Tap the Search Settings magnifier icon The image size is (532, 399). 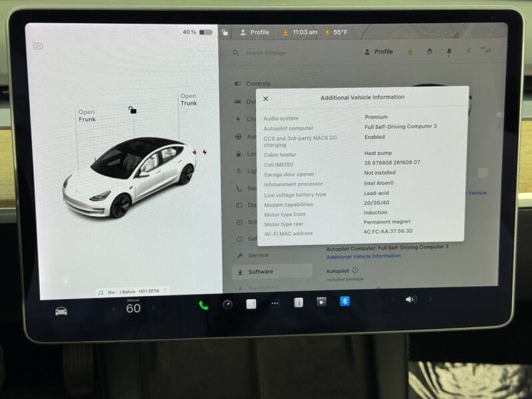coord(236,53)
